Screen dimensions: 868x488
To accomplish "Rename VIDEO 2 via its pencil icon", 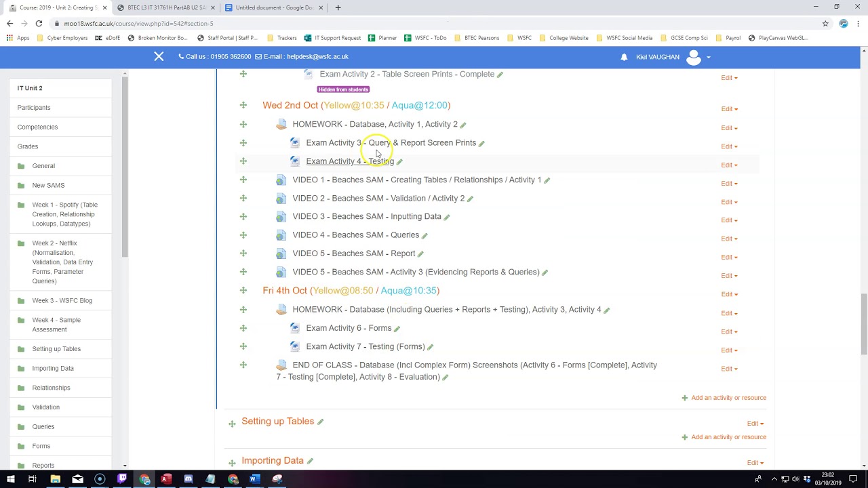I will click(470, 199).
